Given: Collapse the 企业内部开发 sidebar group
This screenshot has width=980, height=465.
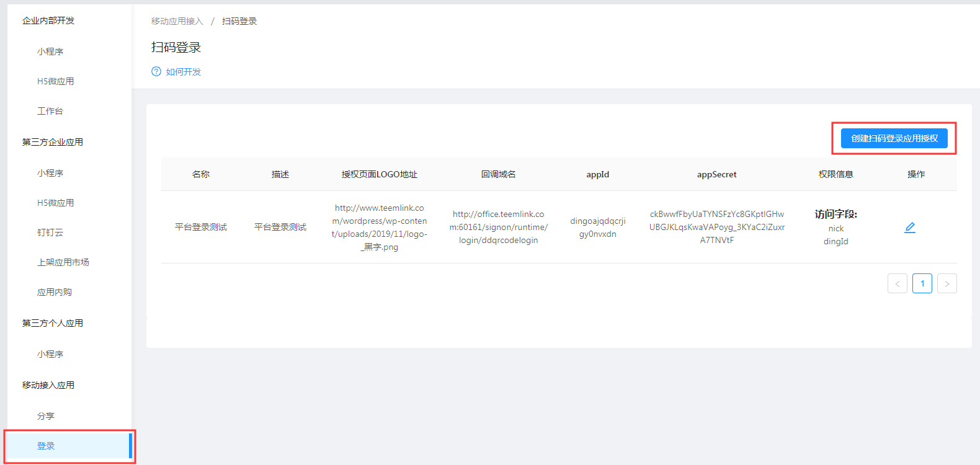Looking at the screenshot, I should (x=48, y=20).
